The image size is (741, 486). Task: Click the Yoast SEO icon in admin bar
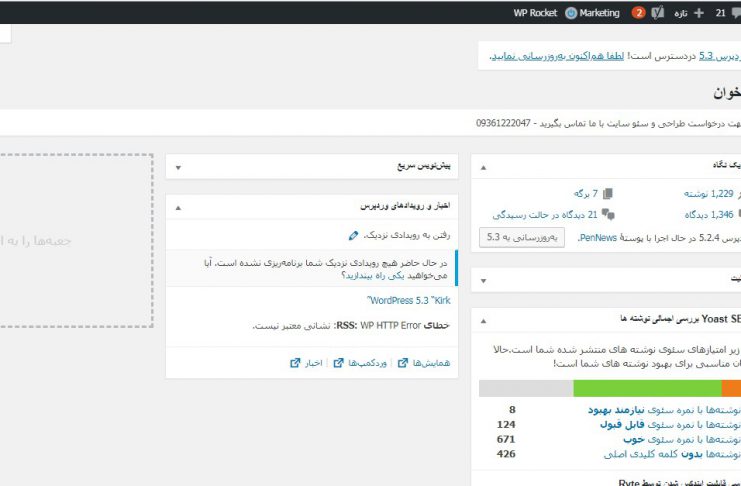pos(658,13)
